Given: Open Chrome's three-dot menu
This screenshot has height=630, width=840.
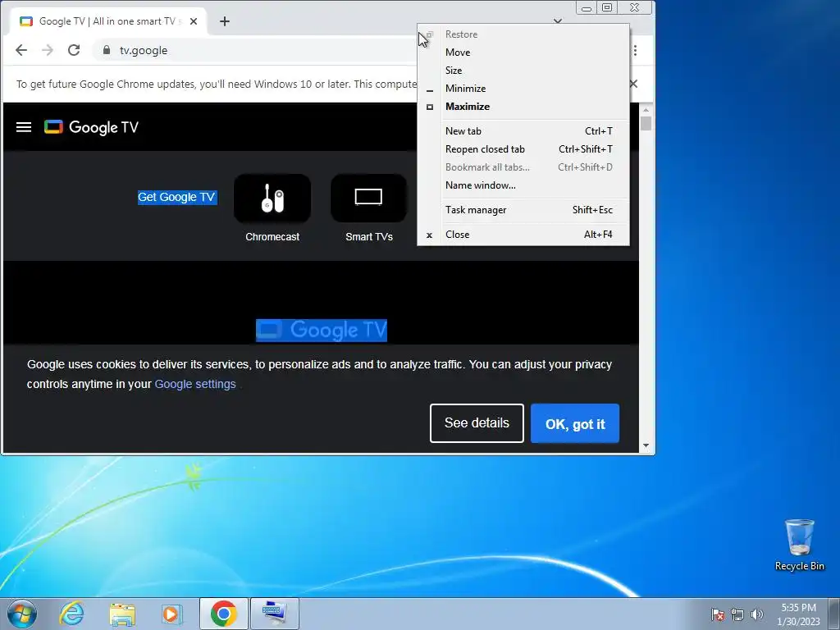Looking at the screenshot, I should 636,50.
